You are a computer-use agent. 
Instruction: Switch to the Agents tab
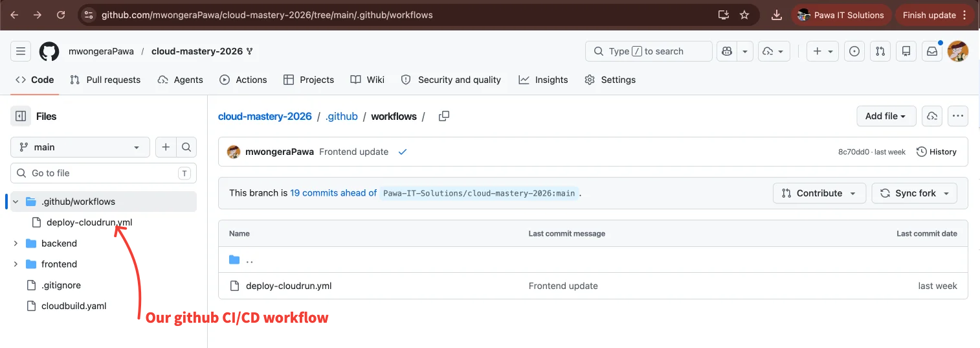tap(181, 80)
